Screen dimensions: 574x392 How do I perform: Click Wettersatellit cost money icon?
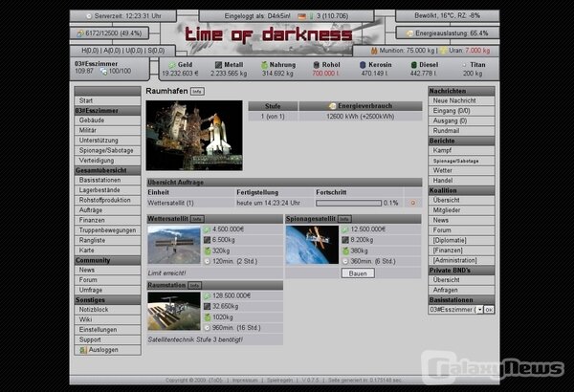pos(208,229)
